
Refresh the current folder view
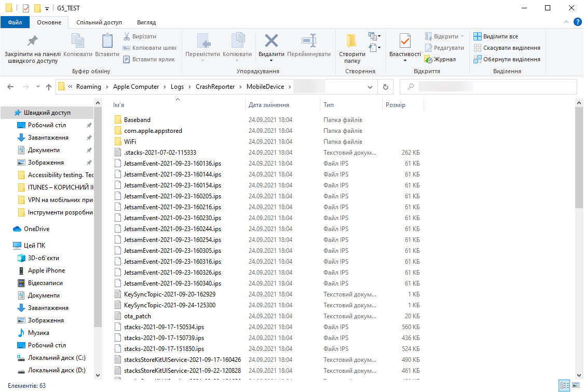click(386, 87)
